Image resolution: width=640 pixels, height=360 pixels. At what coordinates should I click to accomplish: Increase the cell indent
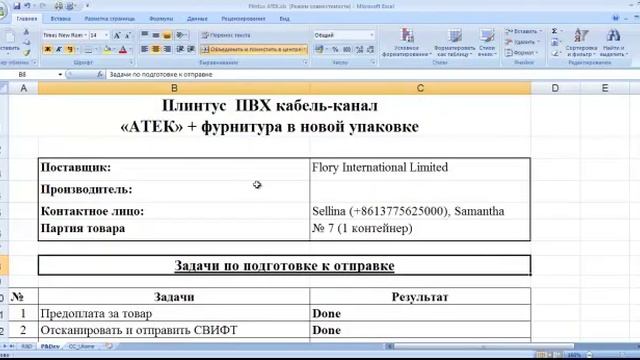coord(191,49)
